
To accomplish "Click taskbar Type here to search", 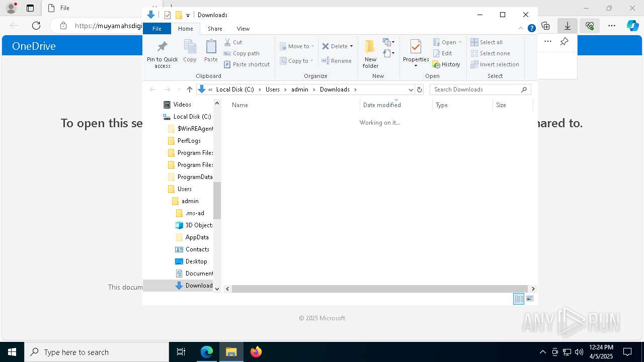I will pos(97,352).
